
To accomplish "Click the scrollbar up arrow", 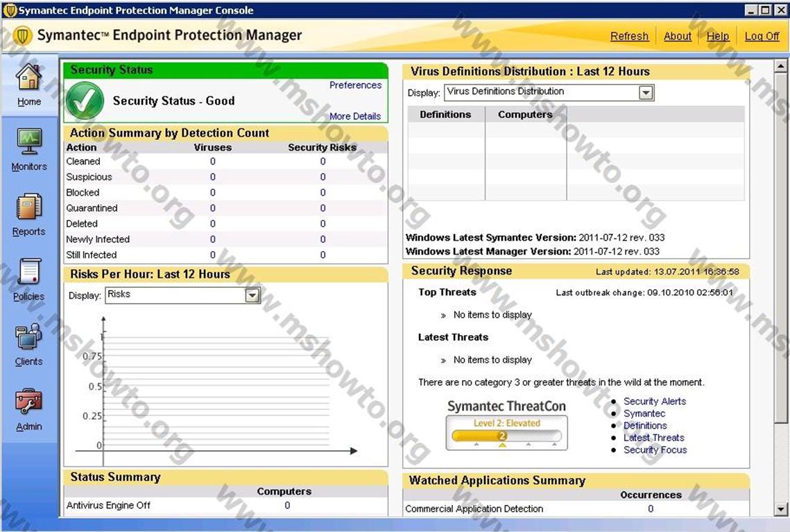I will point(780,66).
